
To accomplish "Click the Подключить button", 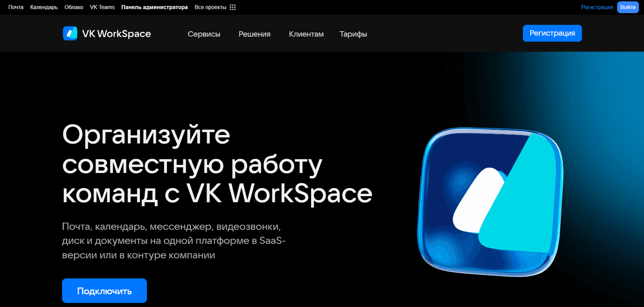I will click(104, 291).
